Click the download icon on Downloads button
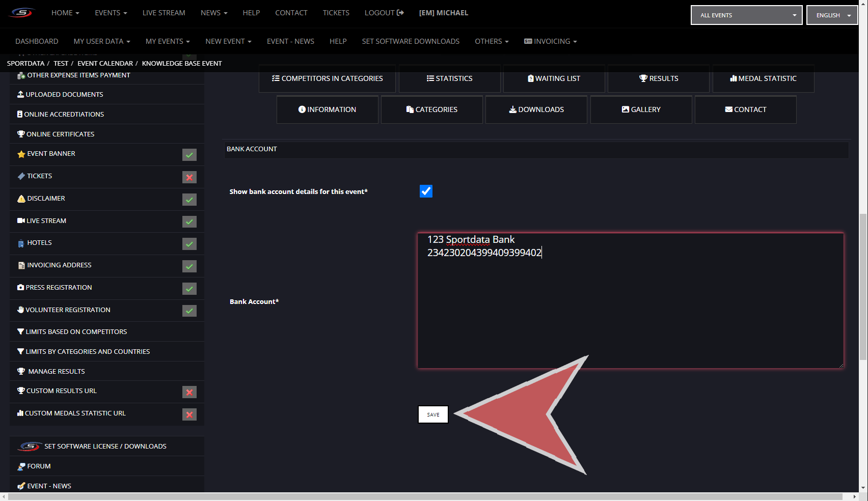Viewport: 868px width, 501px height. click(512, 109)
